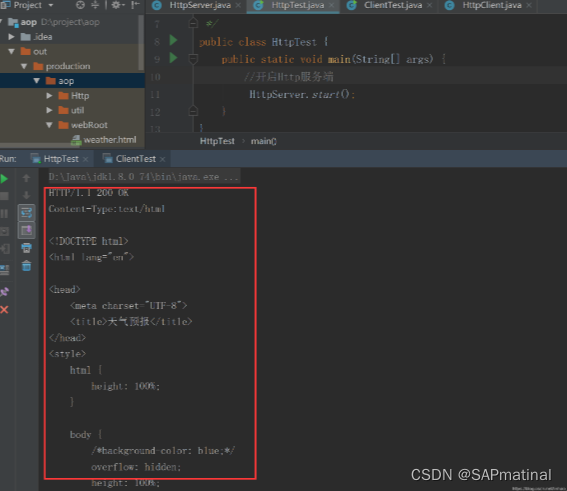567x491 pixels.
Task: Switch to the HttpServer.java tab
Action: [200, 5]
